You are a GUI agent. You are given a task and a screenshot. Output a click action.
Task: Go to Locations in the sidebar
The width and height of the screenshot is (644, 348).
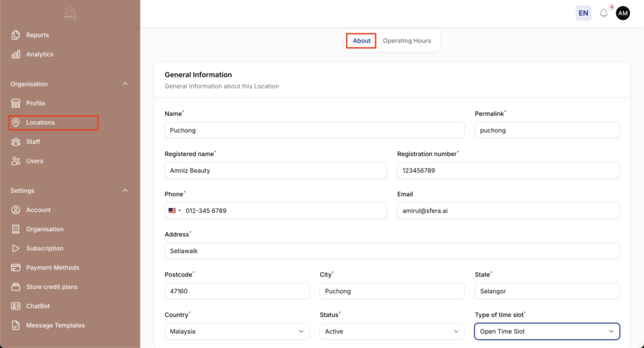40,122
